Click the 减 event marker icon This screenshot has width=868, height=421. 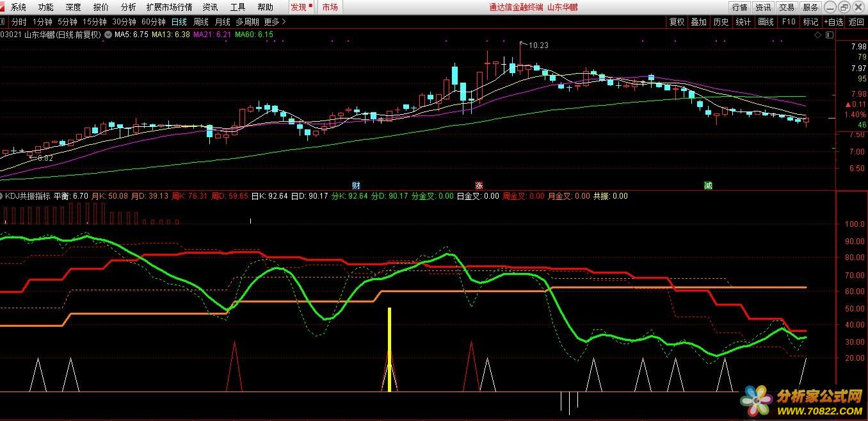pos(708,185)
